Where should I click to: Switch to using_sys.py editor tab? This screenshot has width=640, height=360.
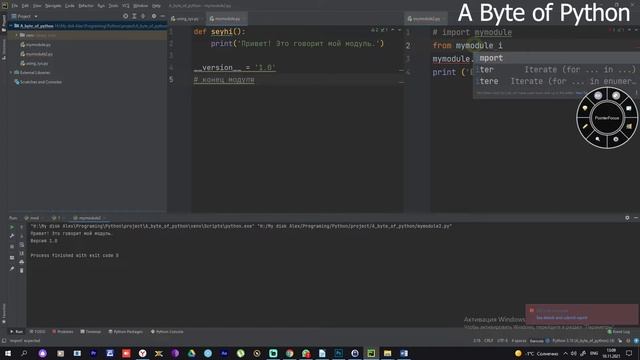point(186,19)
